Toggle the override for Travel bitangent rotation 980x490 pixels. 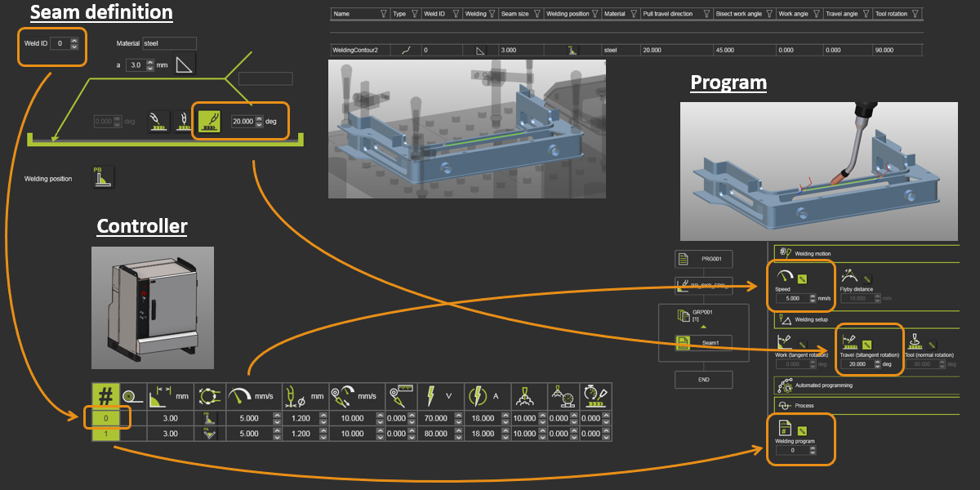pyautogui.click(x=867, y=345)
